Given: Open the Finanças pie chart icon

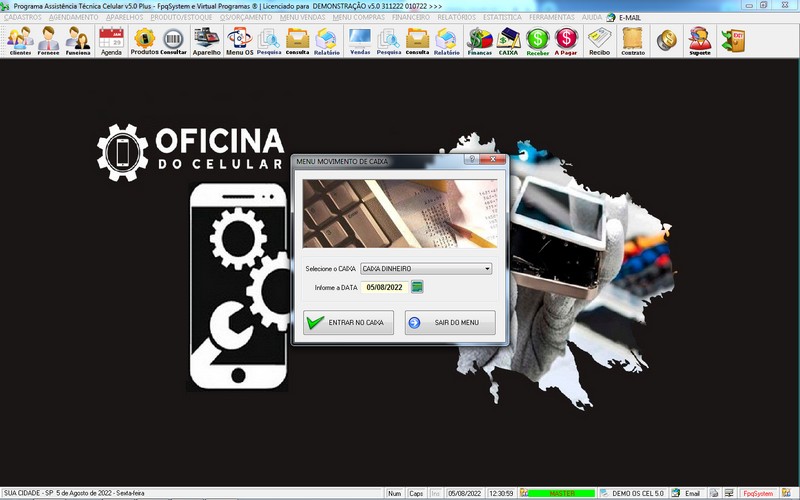Looking at the screenshot, I should (x=480, y=41).
